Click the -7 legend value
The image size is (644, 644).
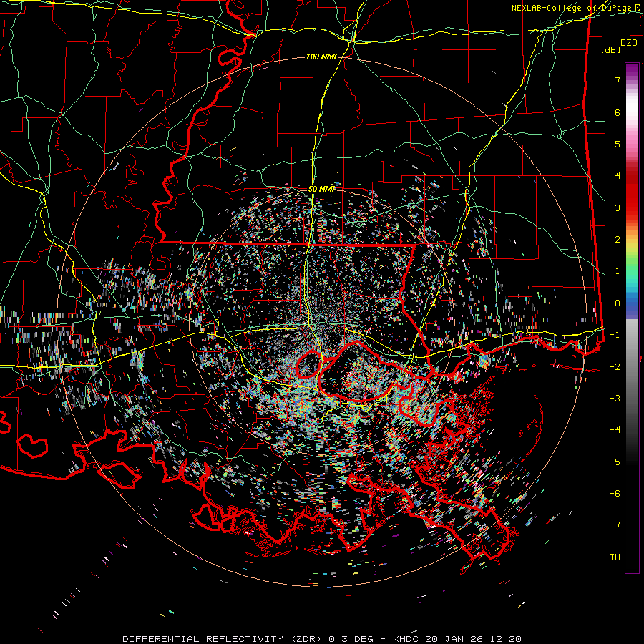(x=615, y=525)
